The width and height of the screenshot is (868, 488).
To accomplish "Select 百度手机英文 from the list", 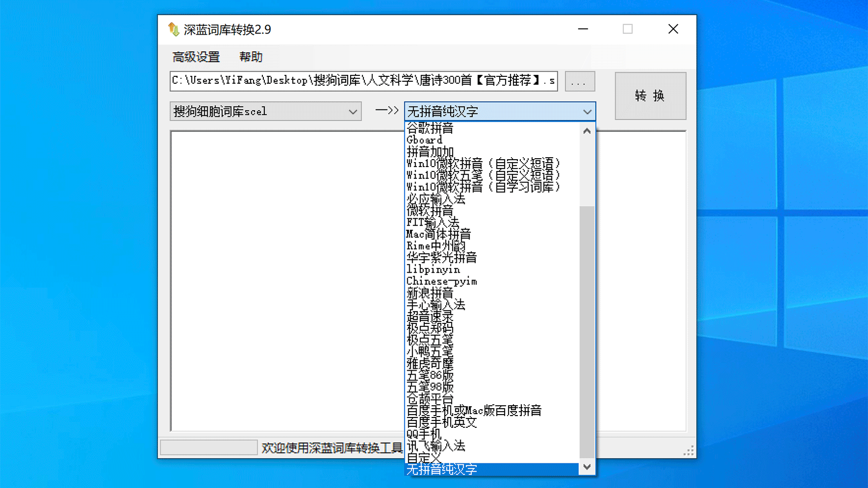I will click(x=492, y=422).
